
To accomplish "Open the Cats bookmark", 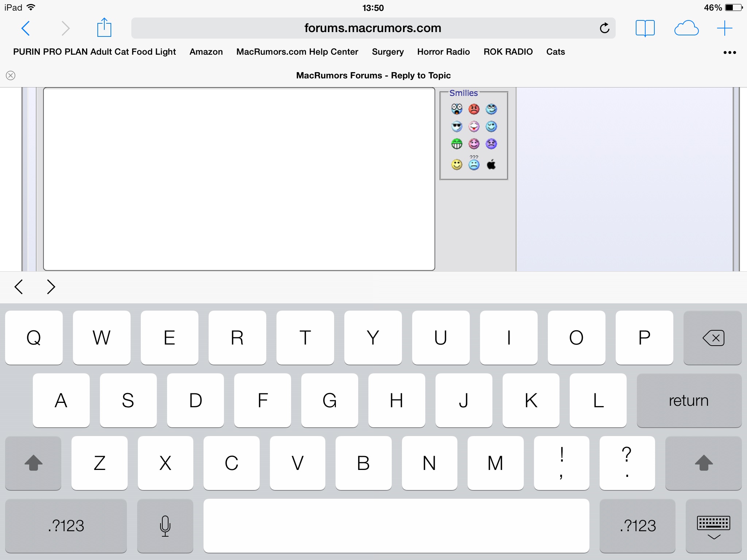I will tap(556, 52).
